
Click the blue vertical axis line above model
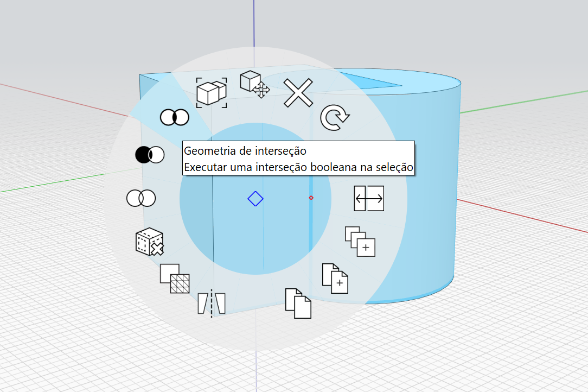254,27
